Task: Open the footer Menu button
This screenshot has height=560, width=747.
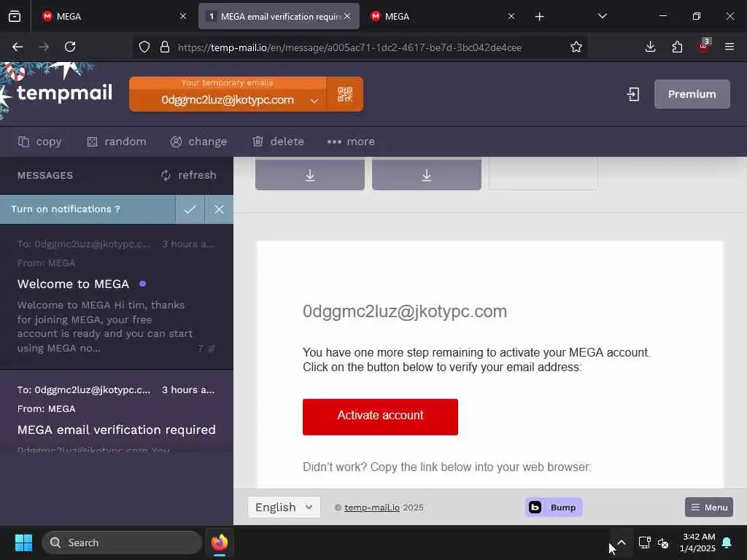Action: pos(709,507)
